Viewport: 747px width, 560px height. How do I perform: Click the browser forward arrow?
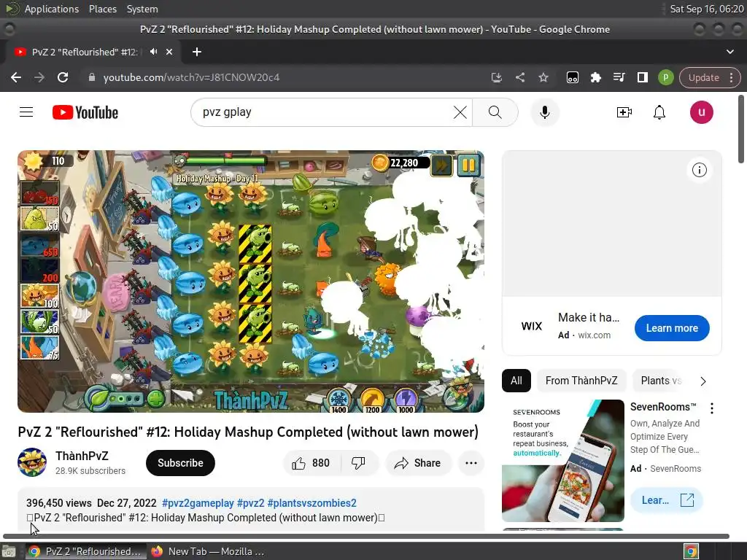(x=39, y=77)
